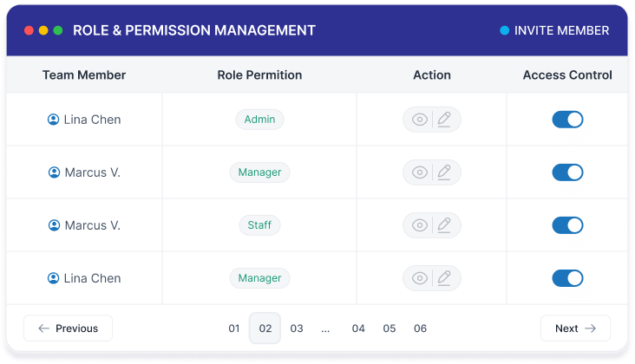Click the Access Control column header
Image resolution: width=635 pixels, height=364 pixels.
pyautogui.click(x=567, y=75)
